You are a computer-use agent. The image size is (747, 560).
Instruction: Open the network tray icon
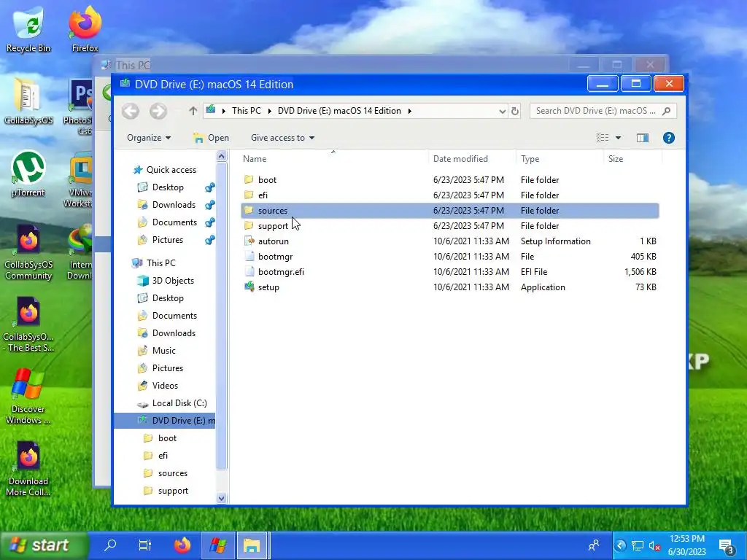coord(638,545)
